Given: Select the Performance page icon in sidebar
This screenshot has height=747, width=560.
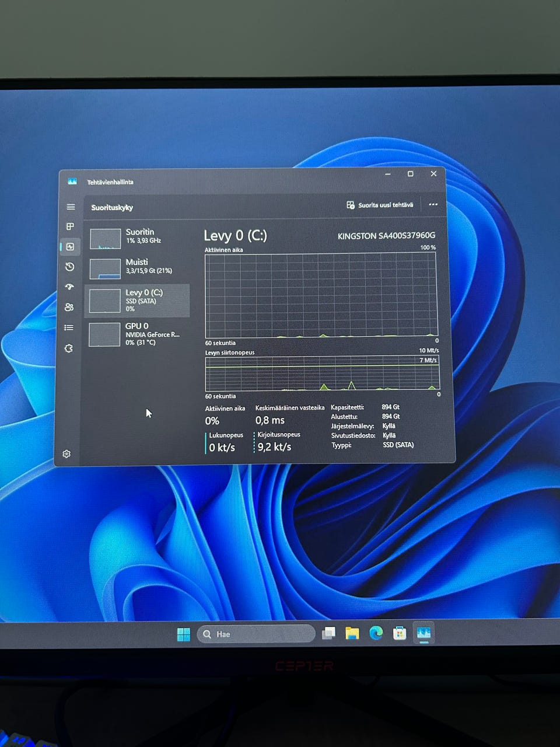Looking at the screenshot, I should [x=70, y=247].
